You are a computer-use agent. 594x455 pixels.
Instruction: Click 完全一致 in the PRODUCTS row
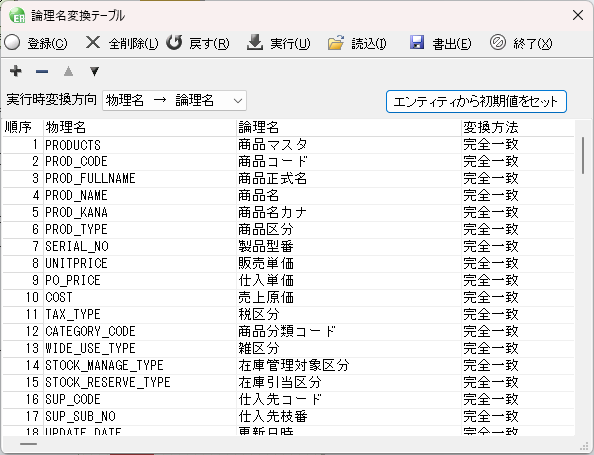517,145
